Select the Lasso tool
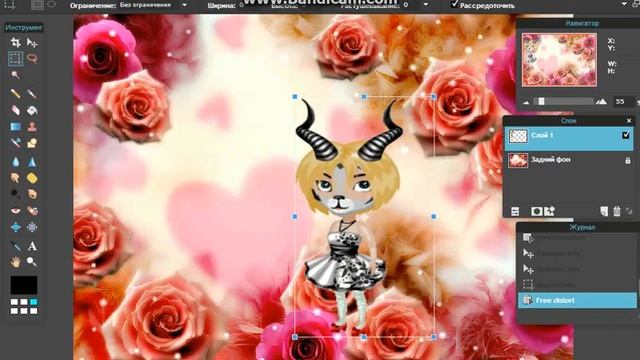 tap(32, 59)
